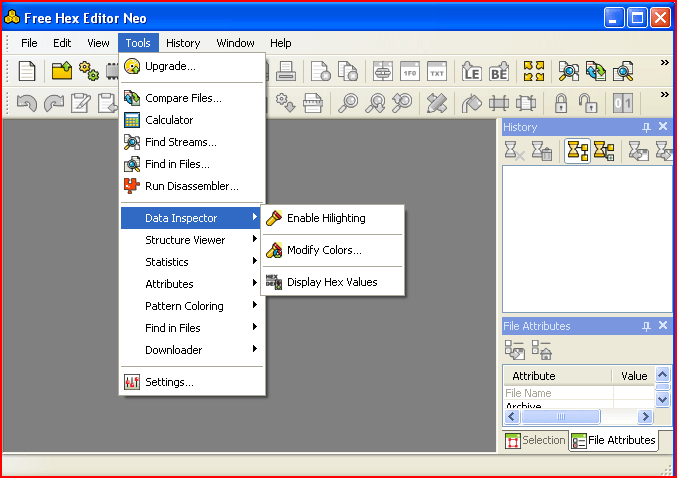Click the New file icon in toolbar
The height and width of the screenshot is (478, 677).
tap(27, 71)
